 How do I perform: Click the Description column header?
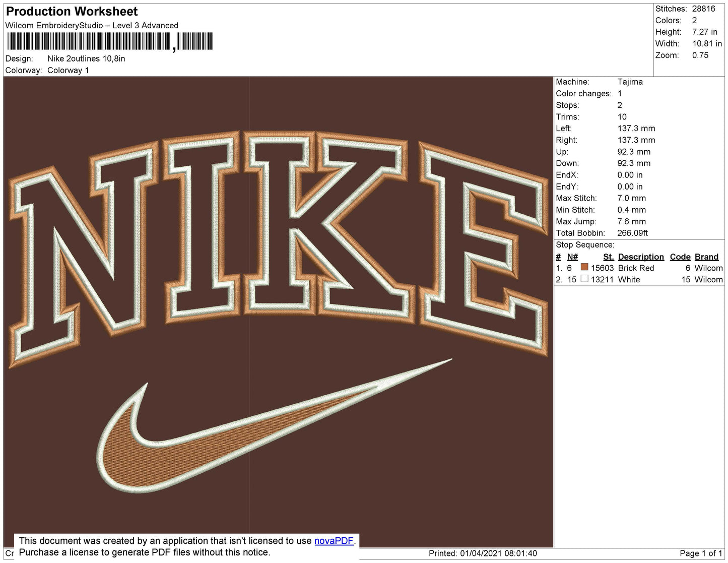pyautogui.click(x=641, y=257)
